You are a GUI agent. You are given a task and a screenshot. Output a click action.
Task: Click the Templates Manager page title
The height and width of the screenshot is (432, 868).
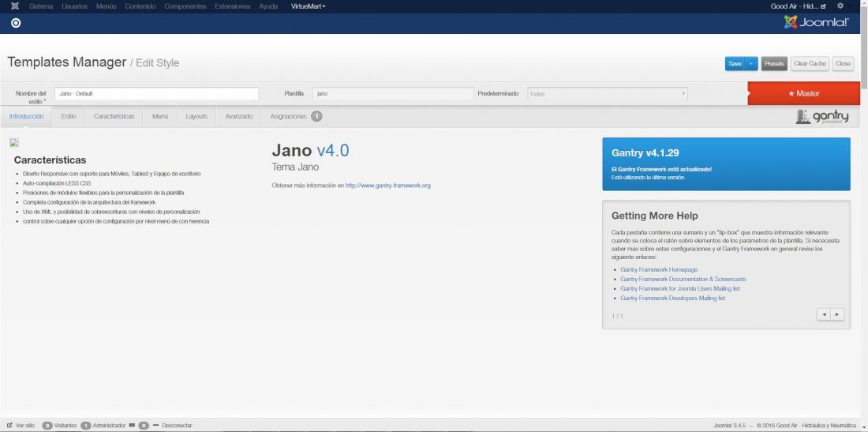[x=67, y=62]
